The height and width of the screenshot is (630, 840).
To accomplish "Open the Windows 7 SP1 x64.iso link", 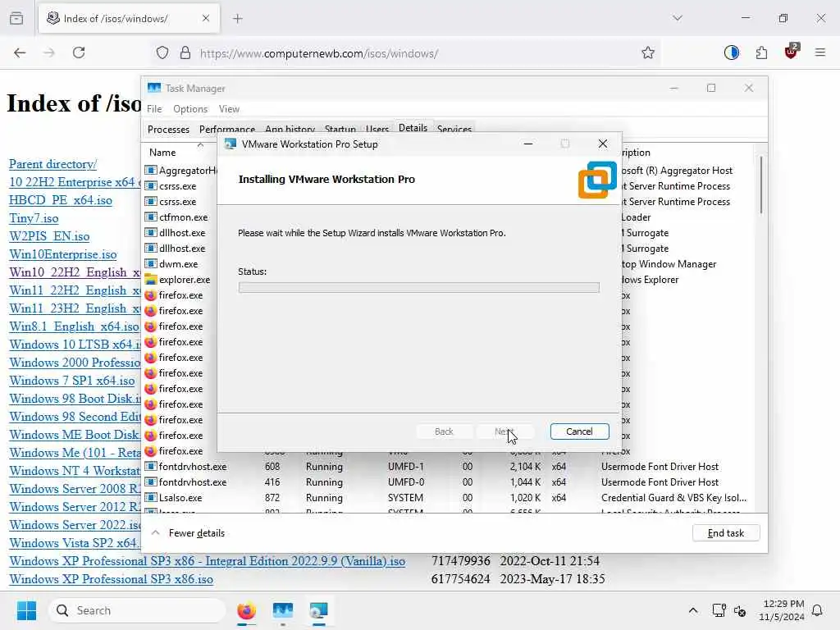I will click(x=72, y=381).
